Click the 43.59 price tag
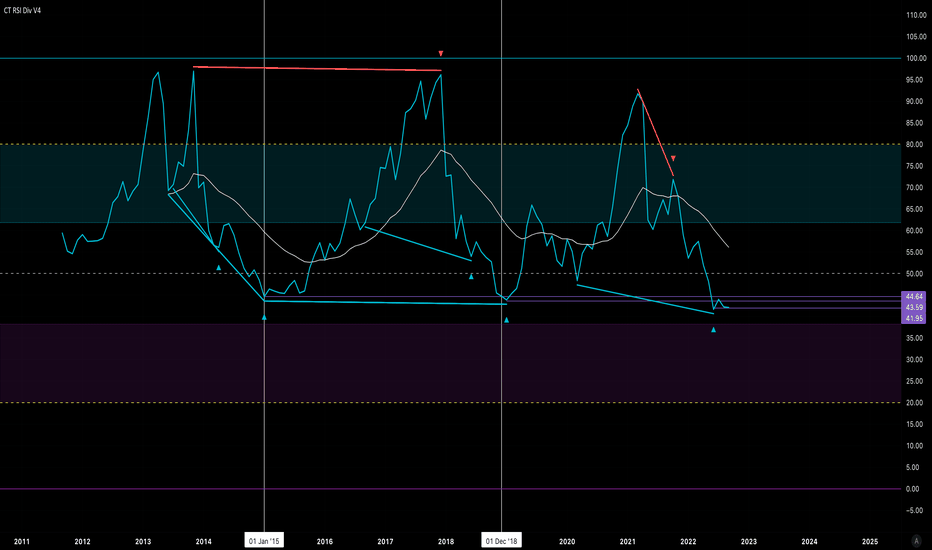Viewport: 932px width, 550px height. coord(914,307)
